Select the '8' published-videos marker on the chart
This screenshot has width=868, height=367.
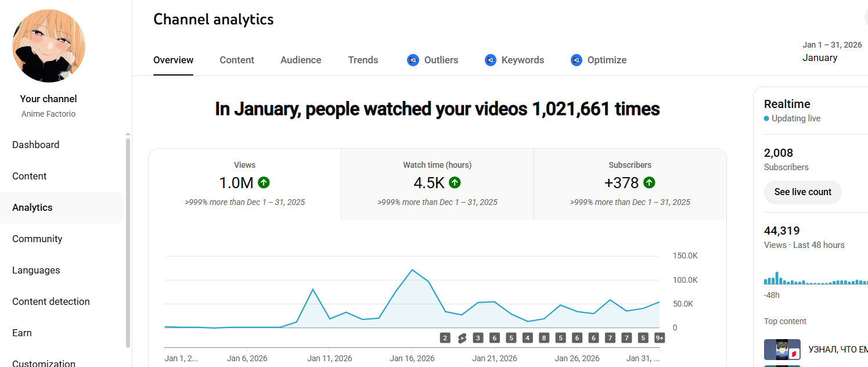click(x=544, y=338)
